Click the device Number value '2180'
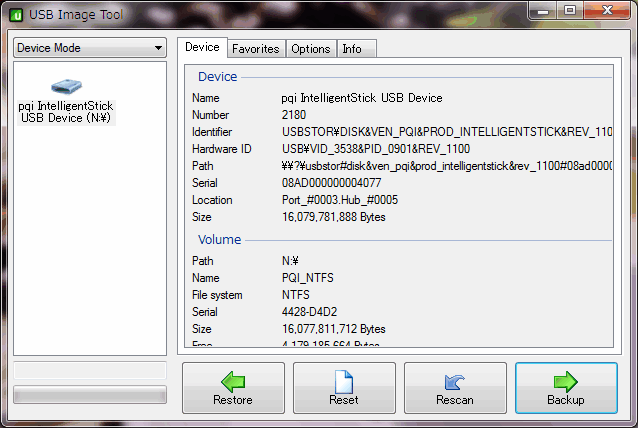Viewport: 638px width, 428px height. pyautogui.click(x=294, y=115)
